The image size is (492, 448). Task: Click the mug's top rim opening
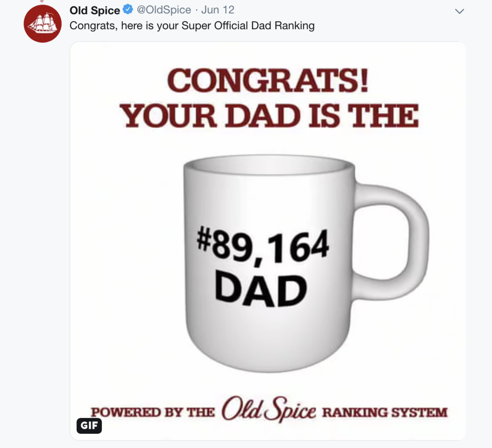(x=269, y=165)
